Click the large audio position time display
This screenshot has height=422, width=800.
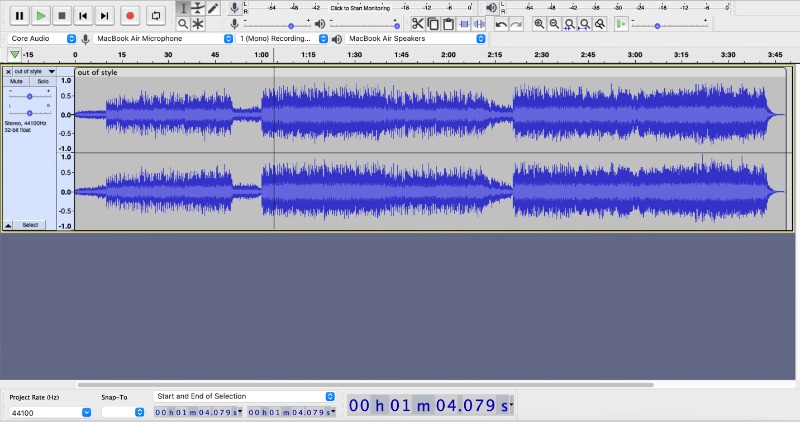click(x=431, y=406)
